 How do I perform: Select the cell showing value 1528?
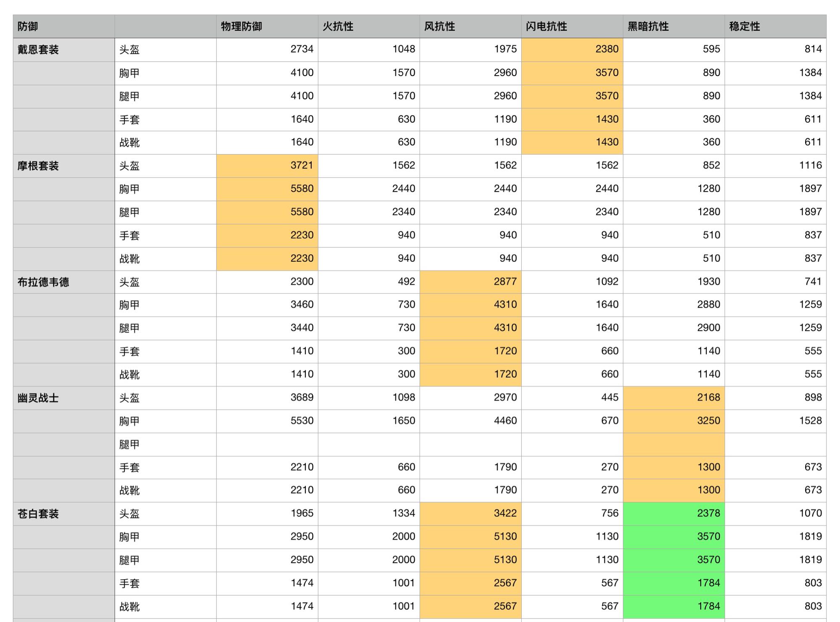coord(775,421)
